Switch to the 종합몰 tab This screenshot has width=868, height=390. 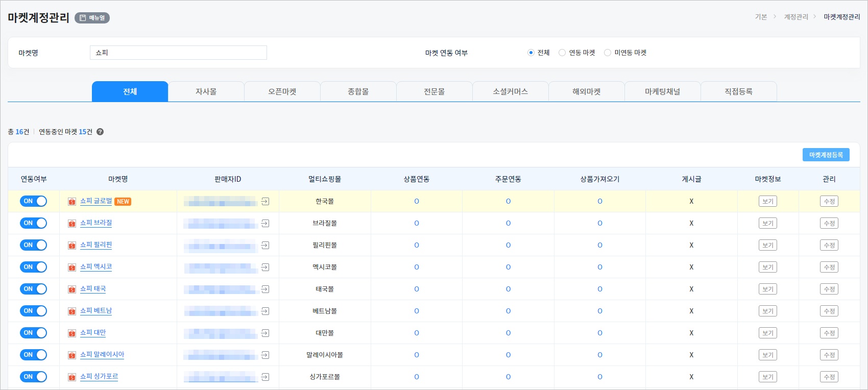[358, 91]
